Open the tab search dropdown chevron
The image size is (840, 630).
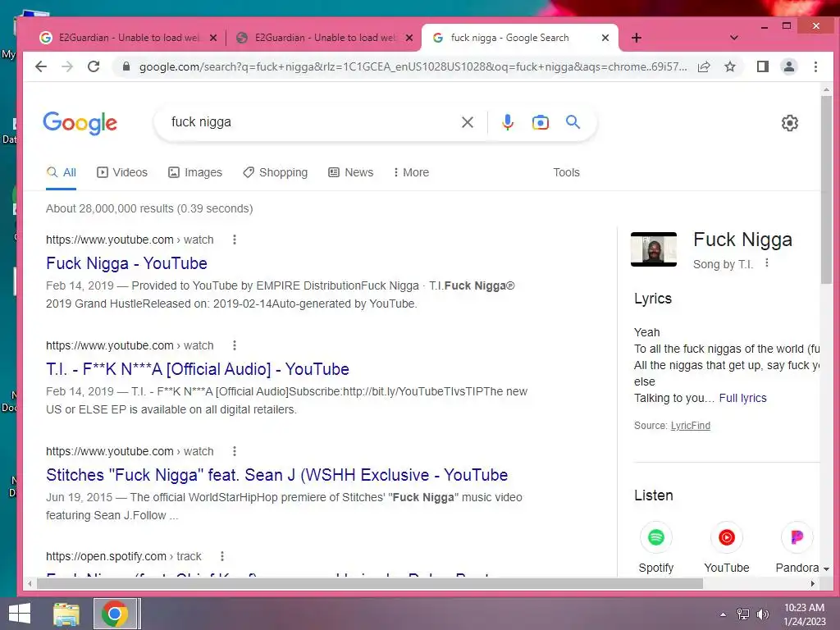(x=734, y=38)
